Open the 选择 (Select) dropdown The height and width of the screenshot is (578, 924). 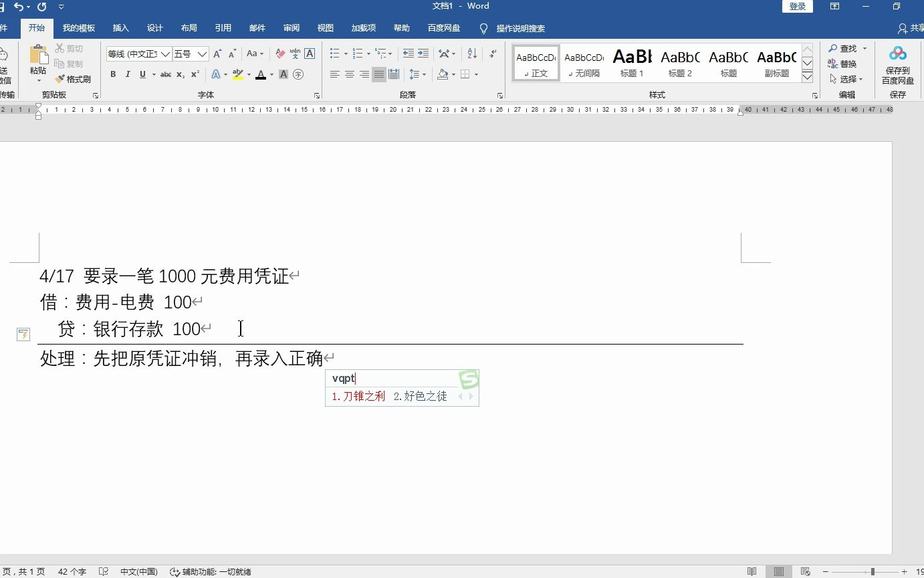click(846, 79)
